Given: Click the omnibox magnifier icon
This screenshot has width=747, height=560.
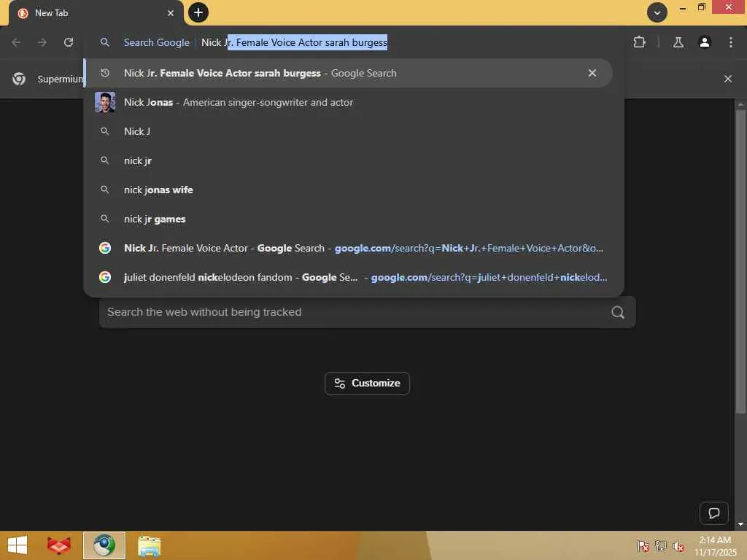Looking at the screenshot, I should [105, 42].
